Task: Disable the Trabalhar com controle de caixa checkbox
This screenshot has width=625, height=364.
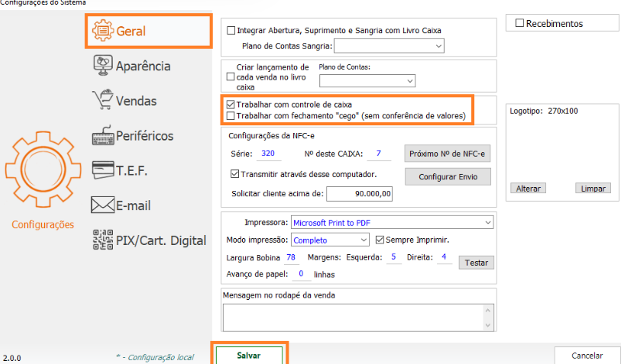Action: 231,105
